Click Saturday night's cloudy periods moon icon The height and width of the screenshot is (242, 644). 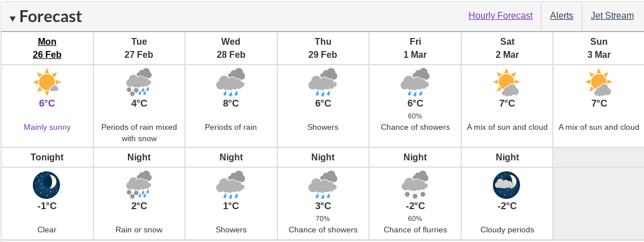(506, 184)
